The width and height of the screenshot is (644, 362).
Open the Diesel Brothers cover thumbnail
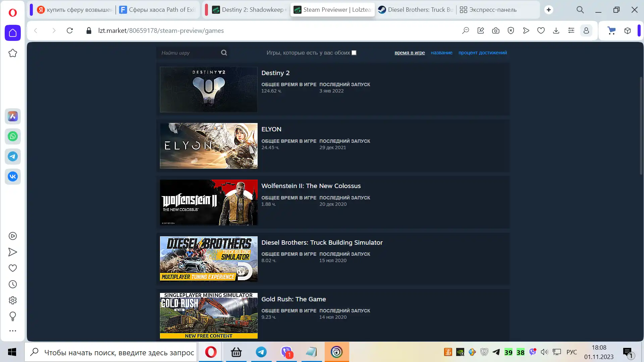click(209, 259)
